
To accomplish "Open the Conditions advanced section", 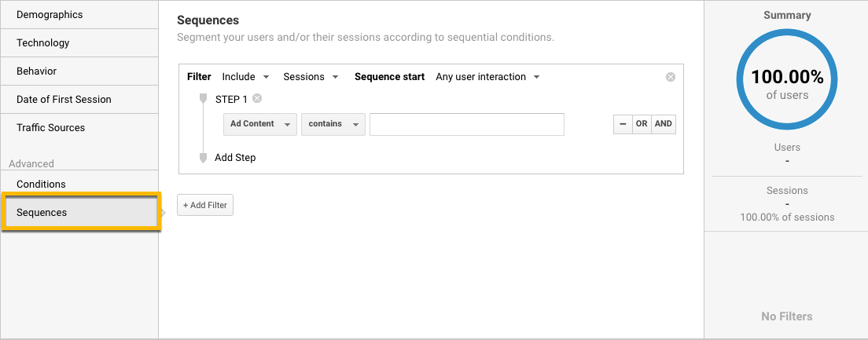I will coord(41,185).
